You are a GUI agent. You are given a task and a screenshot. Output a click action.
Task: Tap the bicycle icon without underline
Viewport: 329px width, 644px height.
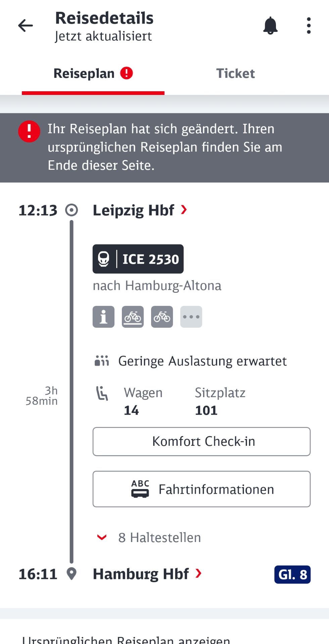[162, 317]
